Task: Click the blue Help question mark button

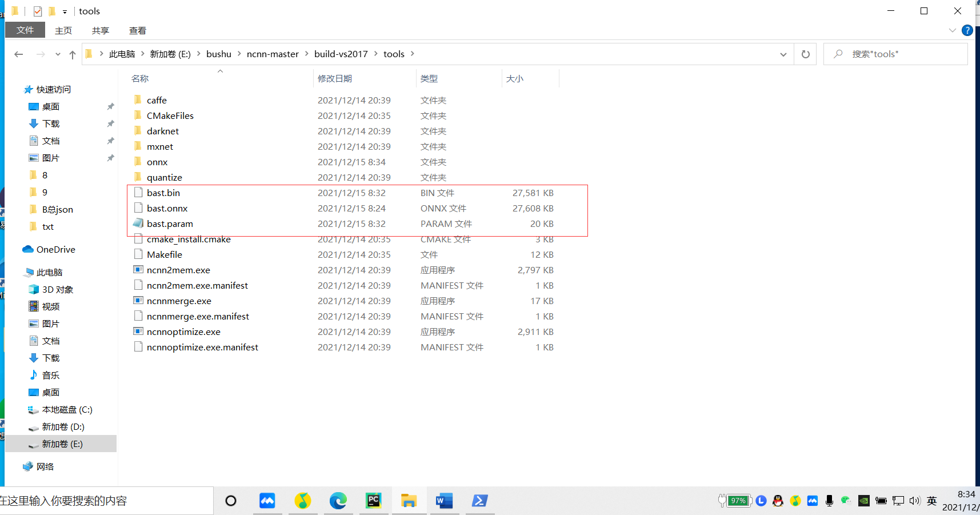Action: click(967, 30)
